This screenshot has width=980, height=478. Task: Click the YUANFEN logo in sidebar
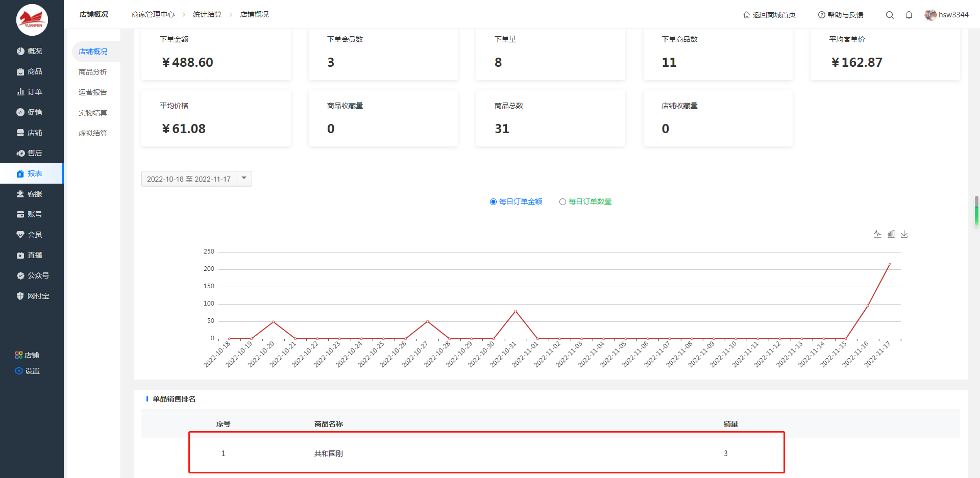pyautogui.click(x=32, y=20)
